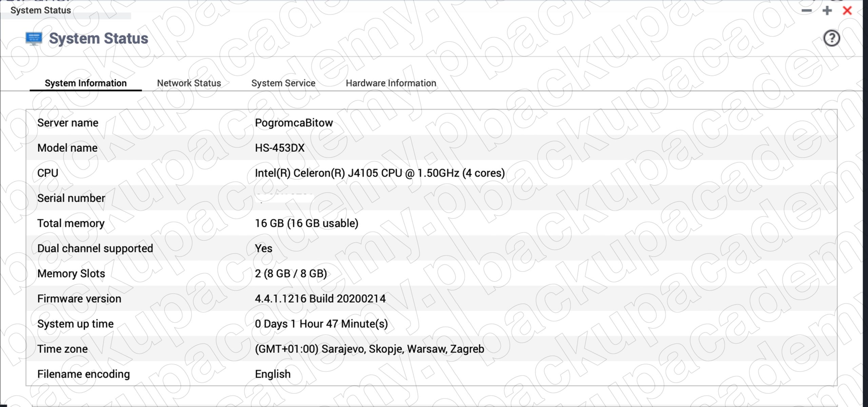The height and width of the screenshot is (407, 868).
Task: Click the Filename encoding label
Action: click(x=83, y=374)
